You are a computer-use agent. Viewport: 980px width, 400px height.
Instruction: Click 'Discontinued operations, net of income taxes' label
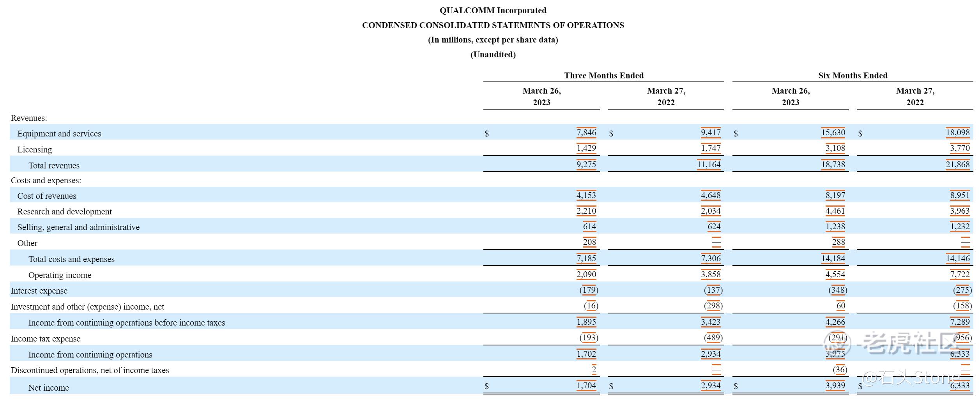(x=90, y=370)
